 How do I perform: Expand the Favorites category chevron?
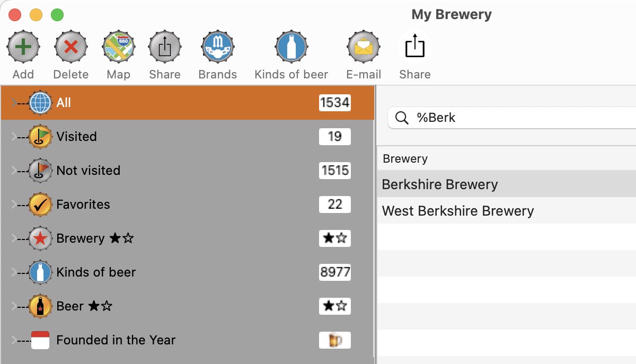pos(14,205)
